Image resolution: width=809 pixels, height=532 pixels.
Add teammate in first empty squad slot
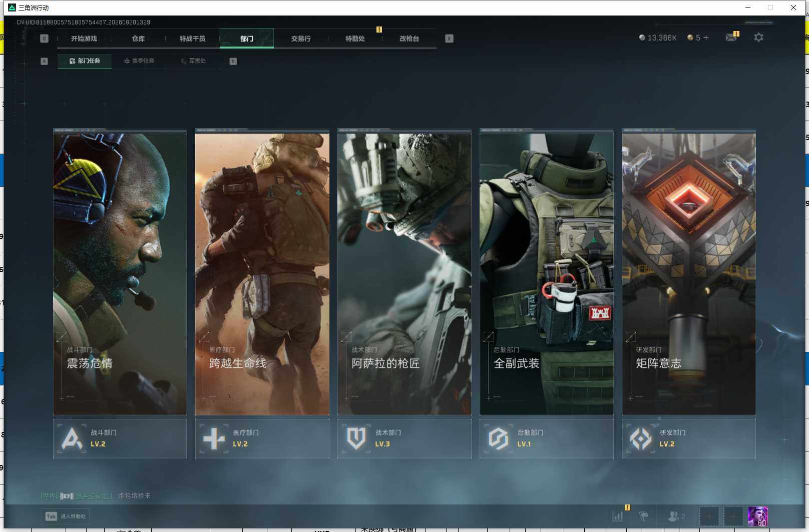pyautogui.click(x=709, y=516)
